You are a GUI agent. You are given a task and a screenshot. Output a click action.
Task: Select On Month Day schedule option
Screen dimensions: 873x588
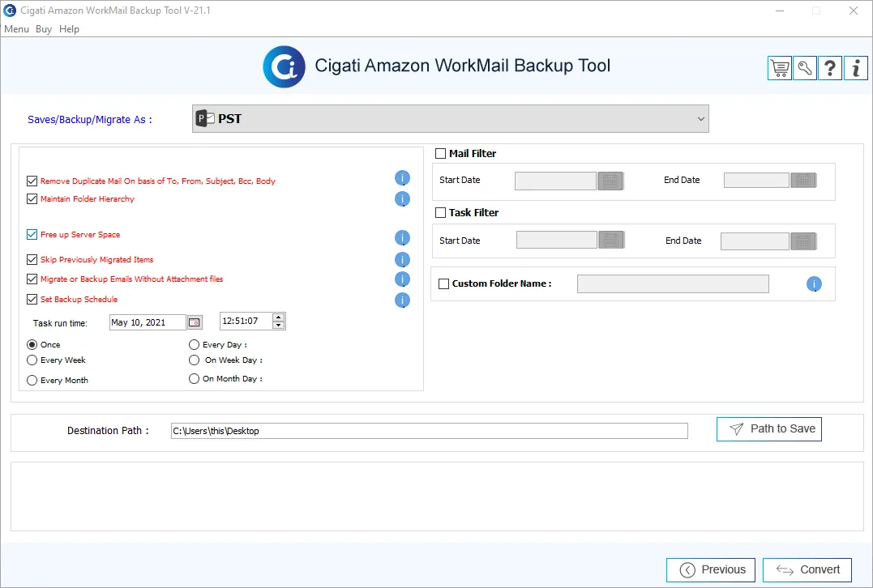[194, 378]
